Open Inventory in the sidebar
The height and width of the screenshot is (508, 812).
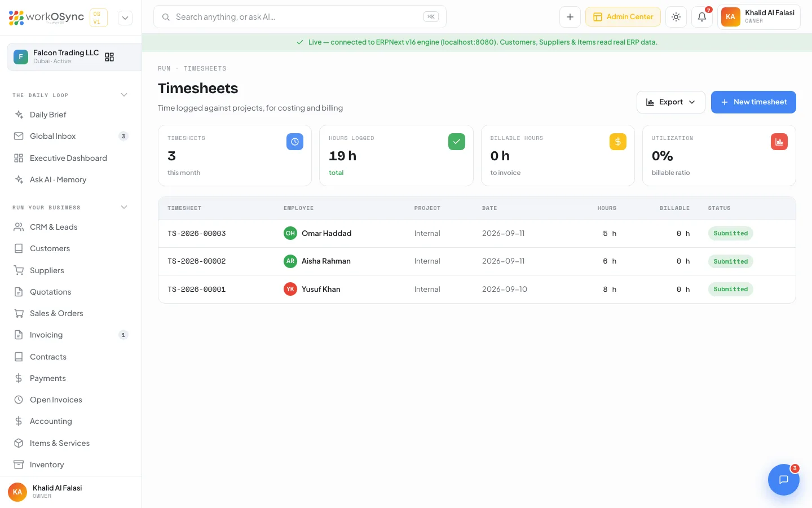[x=71, y=465]
